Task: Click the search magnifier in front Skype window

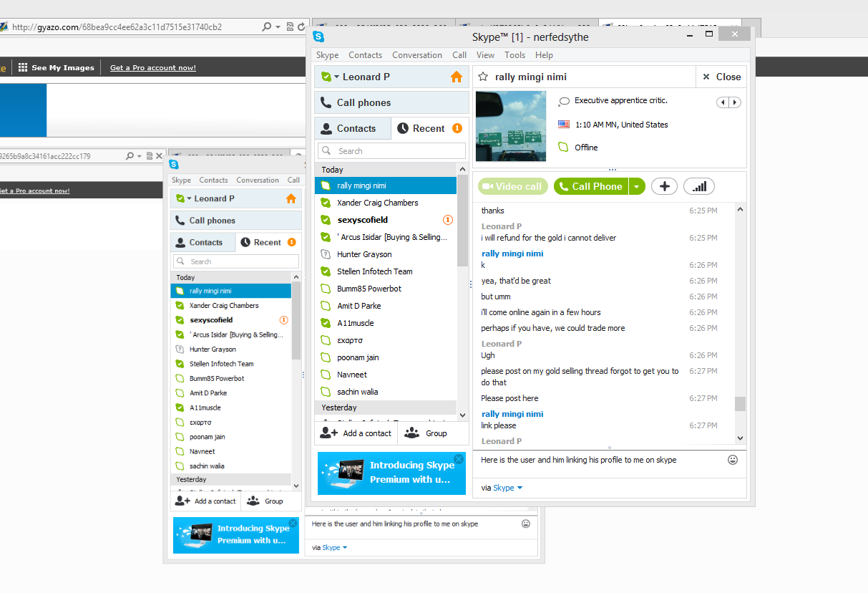Action: pos(326,151)
